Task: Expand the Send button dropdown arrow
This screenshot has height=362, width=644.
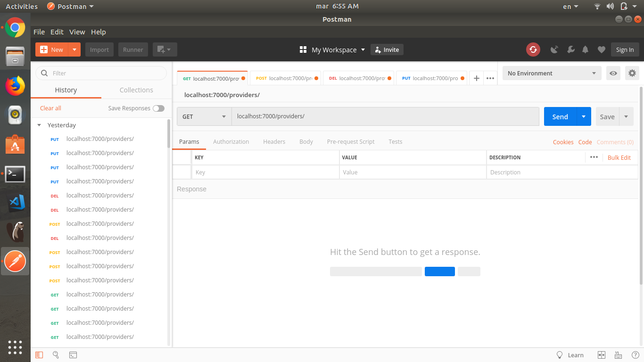Action: [584, 116]
